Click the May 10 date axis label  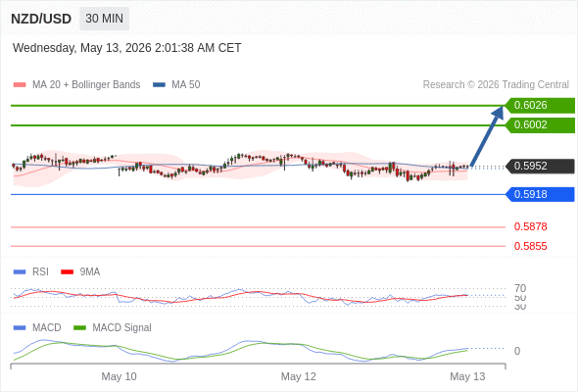pos(119,376)
